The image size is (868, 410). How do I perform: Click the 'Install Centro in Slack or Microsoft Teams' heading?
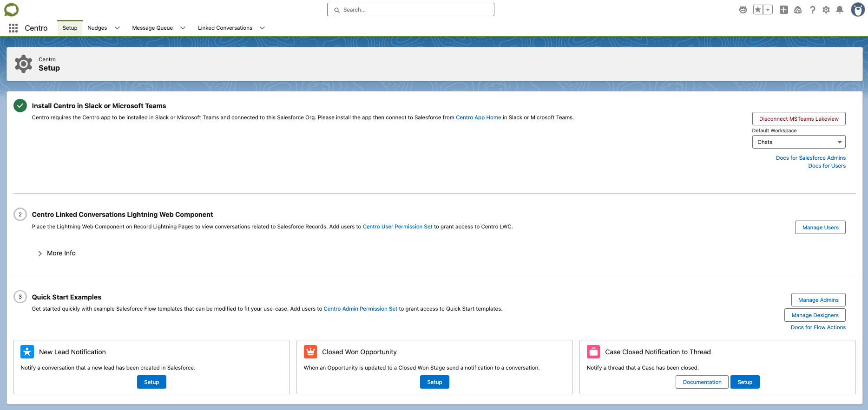[x=99, y=106]
